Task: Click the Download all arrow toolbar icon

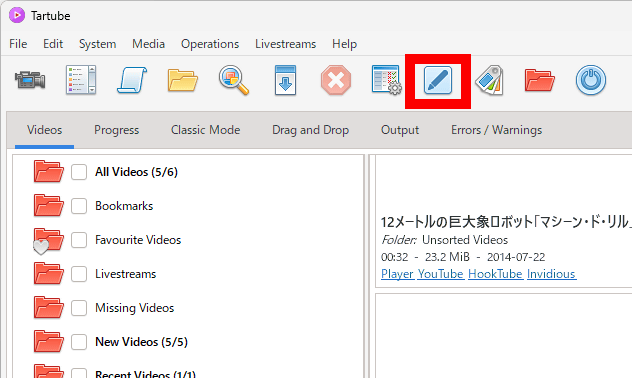Action: coord(285,80)
